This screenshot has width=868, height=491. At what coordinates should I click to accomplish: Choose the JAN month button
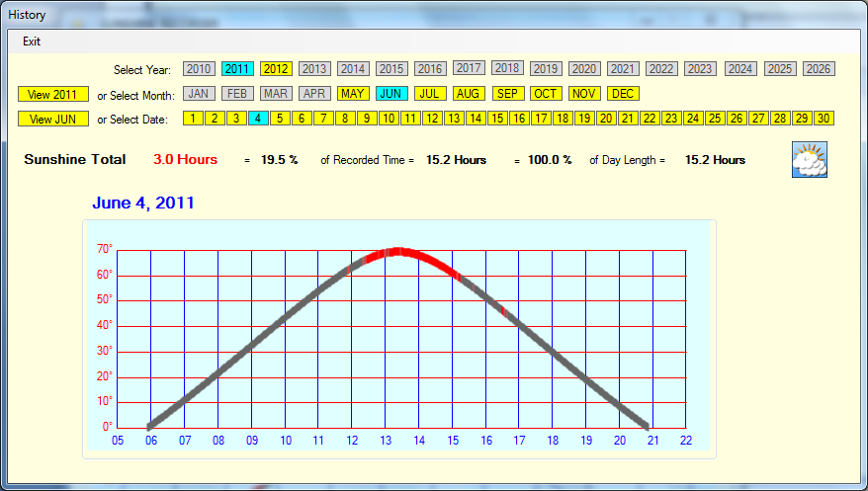199,94
